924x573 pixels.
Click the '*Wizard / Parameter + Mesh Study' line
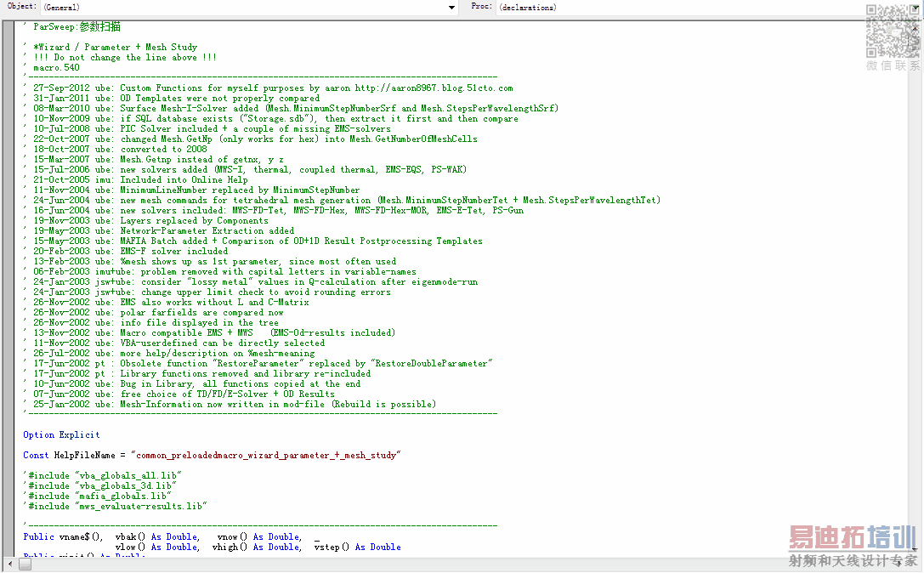click(x=111, y=47)
